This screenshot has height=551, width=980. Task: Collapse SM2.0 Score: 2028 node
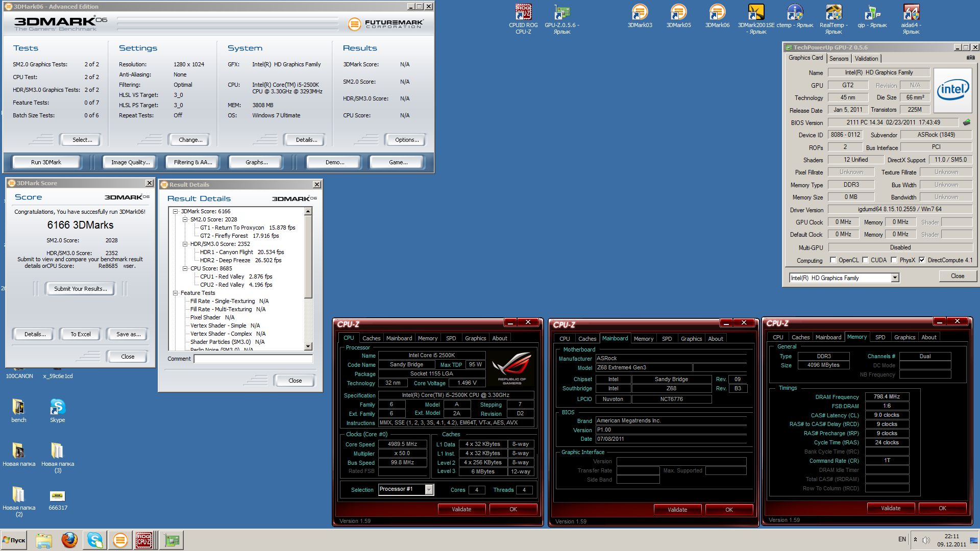click(185, 219)
